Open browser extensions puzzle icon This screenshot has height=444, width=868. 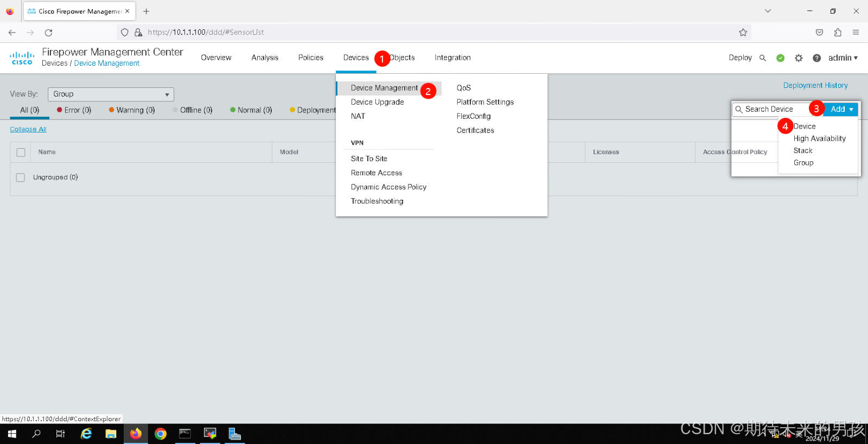click(838, 33)
